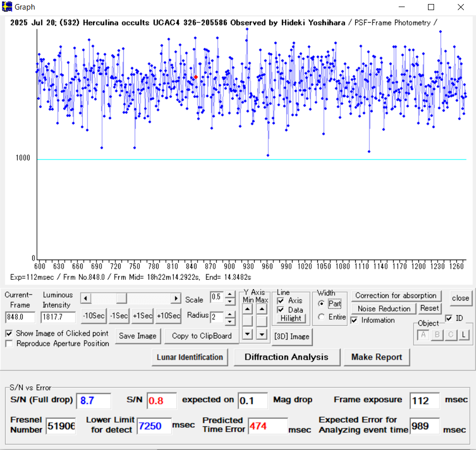This screenshot has height=450, width=476.
Task: Advance frame with +1Sec button
Action: point(142,316)
